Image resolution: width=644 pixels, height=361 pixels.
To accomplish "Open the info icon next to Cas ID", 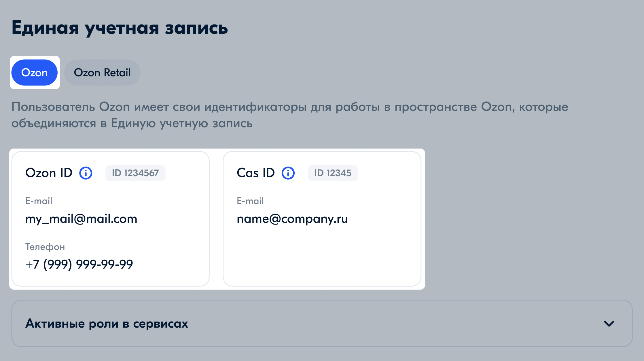I will click(288, 173).
